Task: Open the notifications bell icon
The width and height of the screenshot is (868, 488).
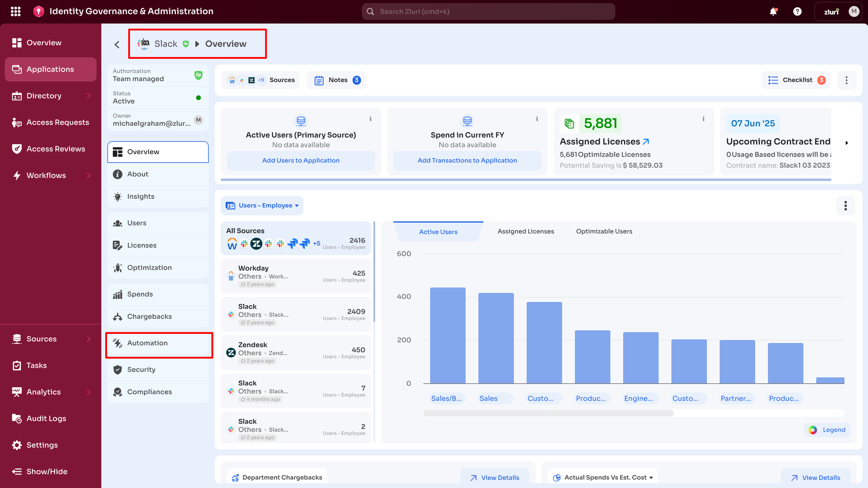Action: click(773, 11)
